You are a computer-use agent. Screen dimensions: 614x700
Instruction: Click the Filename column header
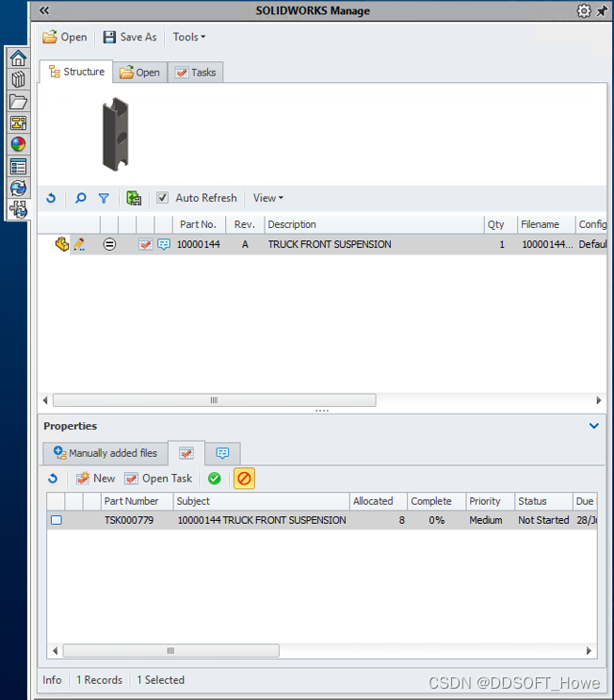click(x=546, y=224)
